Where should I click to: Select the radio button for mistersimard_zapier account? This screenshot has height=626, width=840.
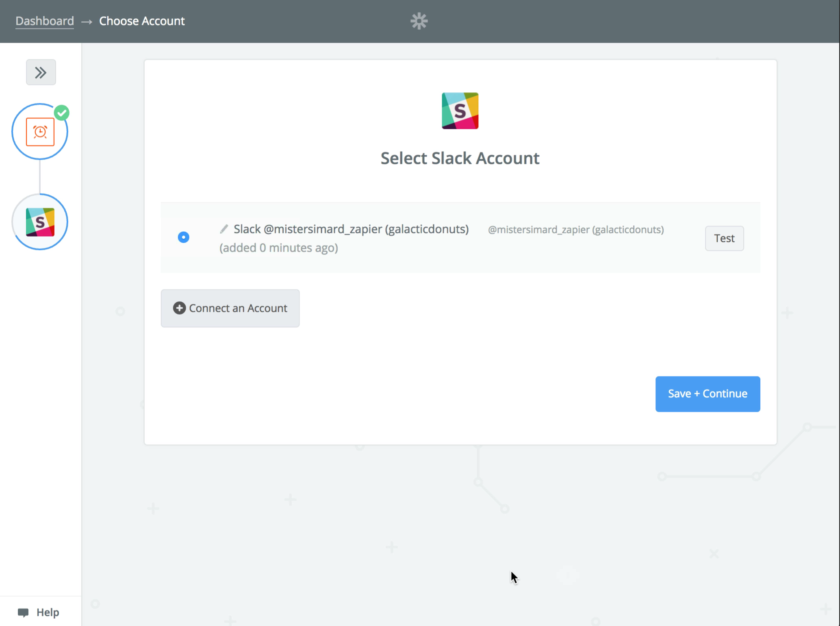point(183,237)
